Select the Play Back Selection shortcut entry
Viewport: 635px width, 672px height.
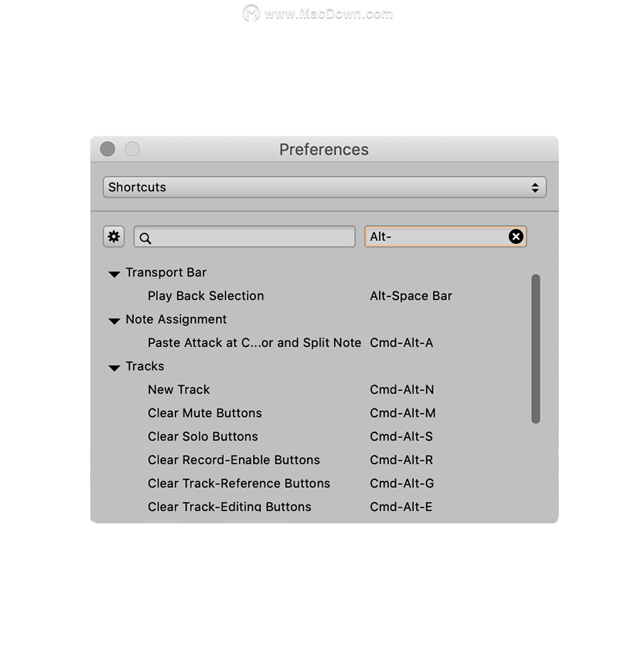[206, 296]
